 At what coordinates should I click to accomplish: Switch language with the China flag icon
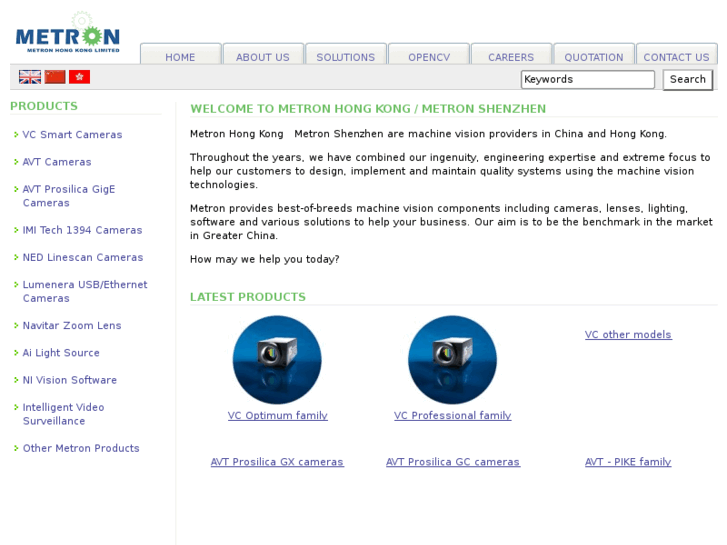coord(55,77)
